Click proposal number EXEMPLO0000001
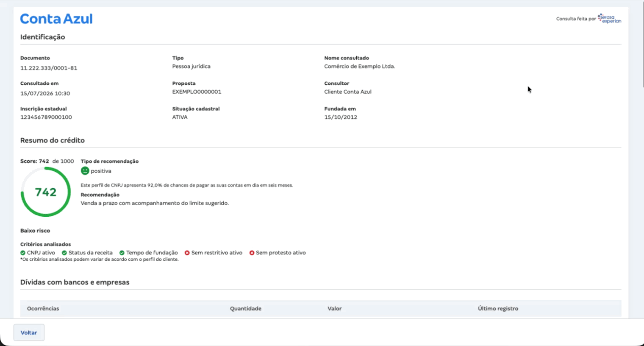 197,92
